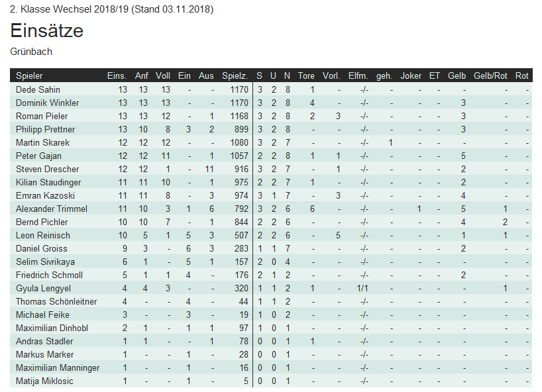542x392 pixels.
Task: Select the Gelb/Rot column header
Action: coord(491,75)
